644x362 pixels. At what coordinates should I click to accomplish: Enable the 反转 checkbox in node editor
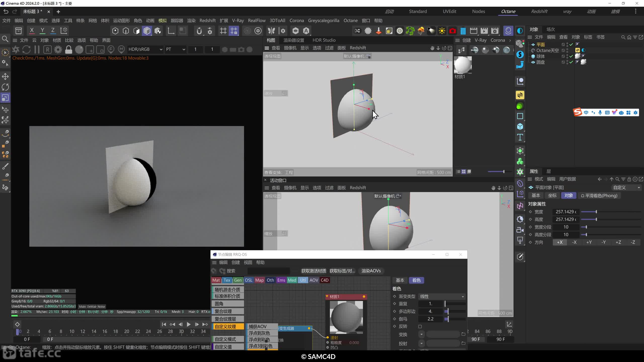[420, 327]
